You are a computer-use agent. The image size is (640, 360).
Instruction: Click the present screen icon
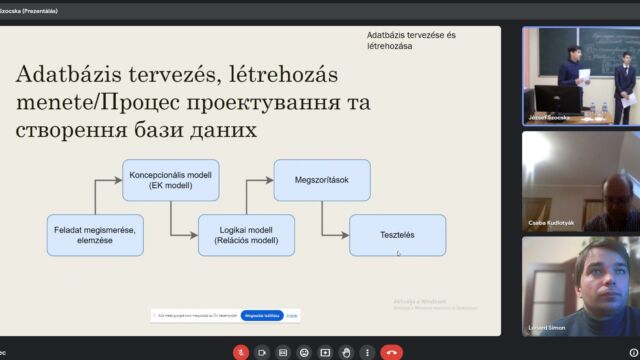(x=325, y=352)
